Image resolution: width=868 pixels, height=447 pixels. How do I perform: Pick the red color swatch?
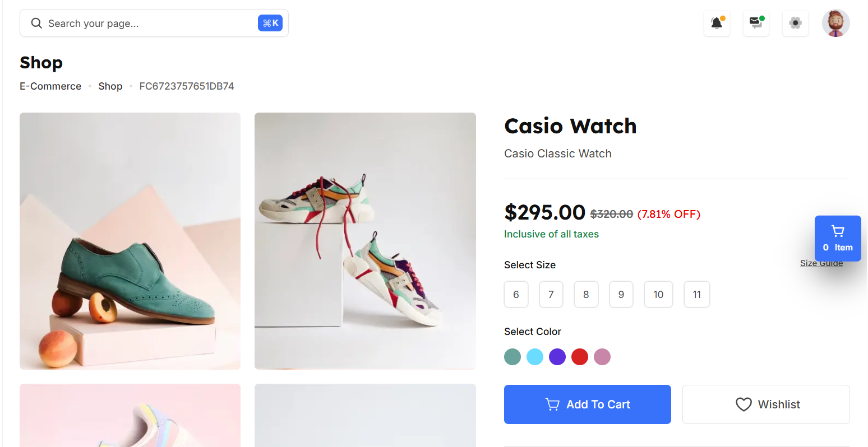pyautogui.click(x=580, y=357)
